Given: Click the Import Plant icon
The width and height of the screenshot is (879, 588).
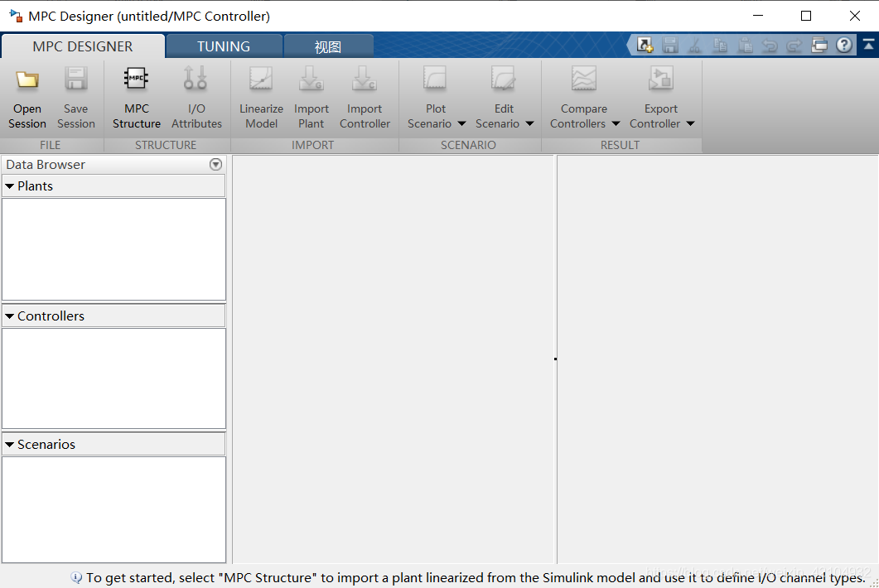Looking at the screenshot, I should click(312, 79).
